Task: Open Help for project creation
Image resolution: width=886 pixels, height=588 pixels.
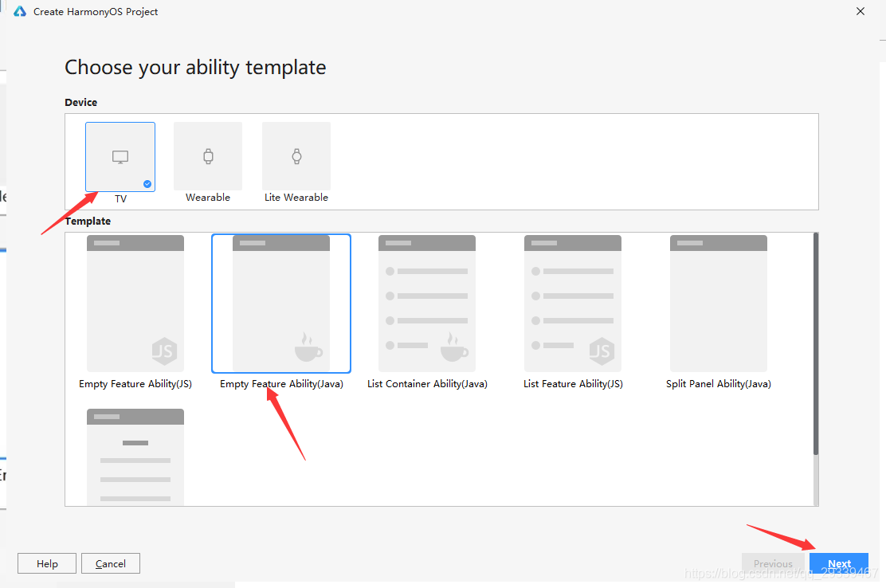Action: click(x=47, y=564)
